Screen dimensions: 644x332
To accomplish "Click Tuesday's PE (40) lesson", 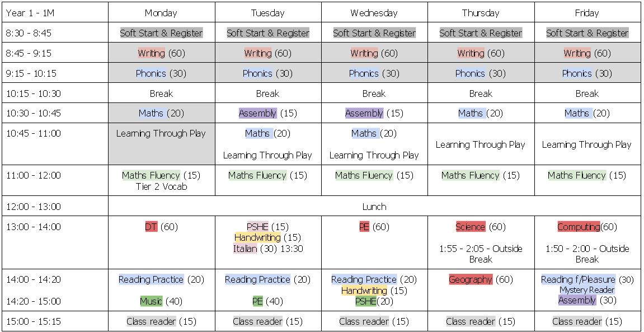I will click(267, 301).
